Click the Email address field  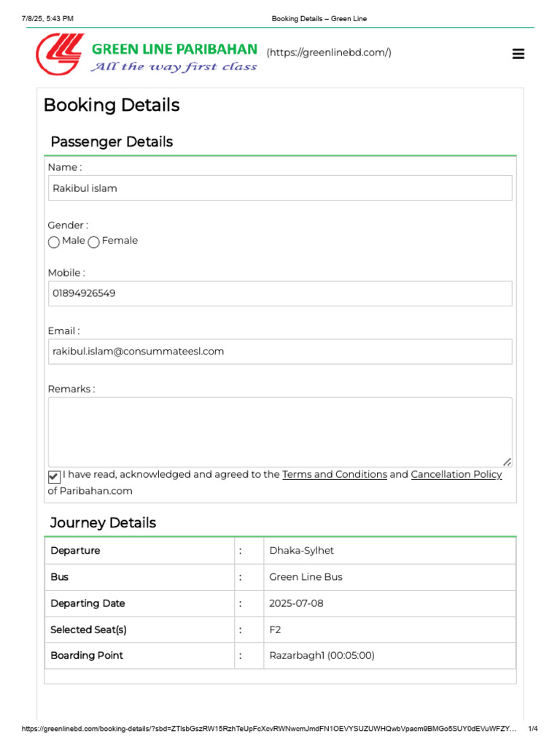[x=280, y=352]
